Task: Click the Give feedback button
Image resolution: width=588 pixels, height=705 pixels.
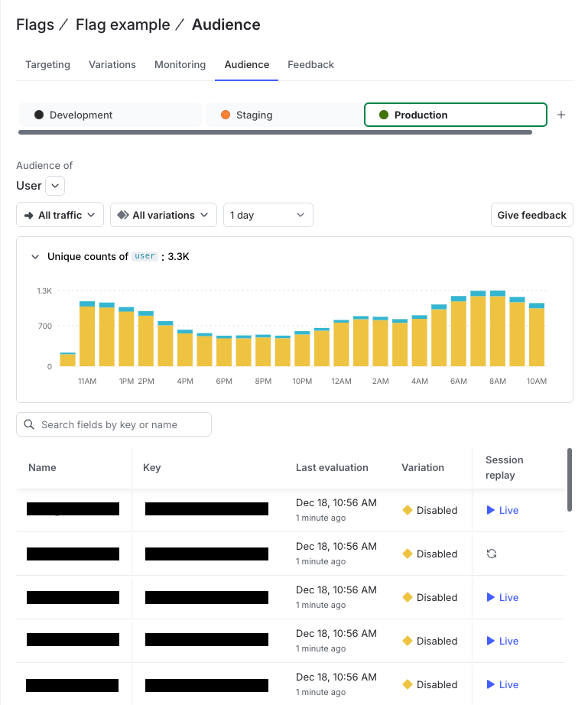Action: tap(531, 215)
